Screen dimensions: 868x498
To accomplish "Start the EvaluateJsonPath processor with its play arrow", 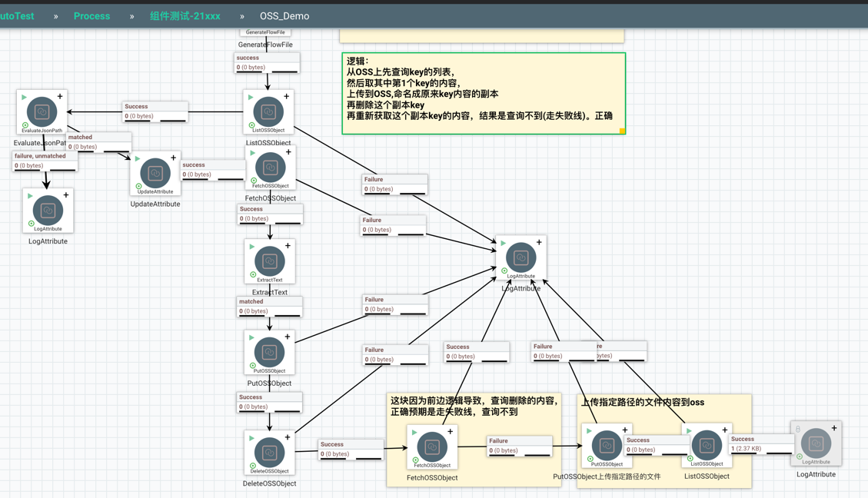I will point(25,98).
